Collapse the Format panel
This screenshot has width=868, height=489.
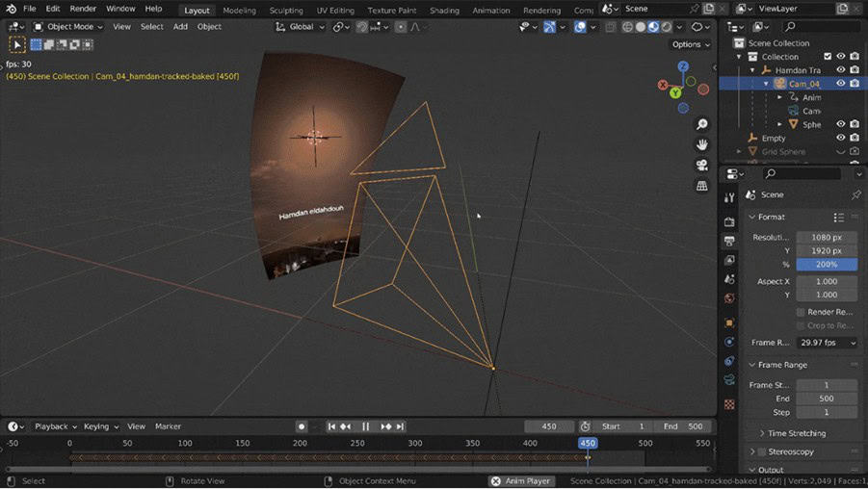pos(752,218)
